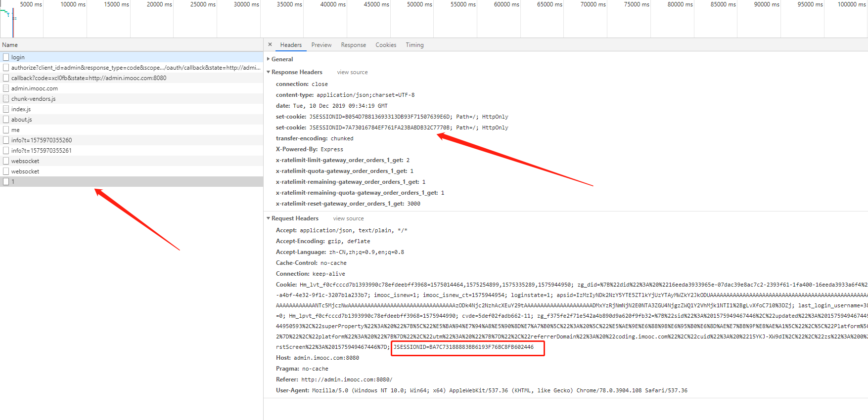Close the request details panel
This screenshot has height=420, width=868.
click(270, 44)
